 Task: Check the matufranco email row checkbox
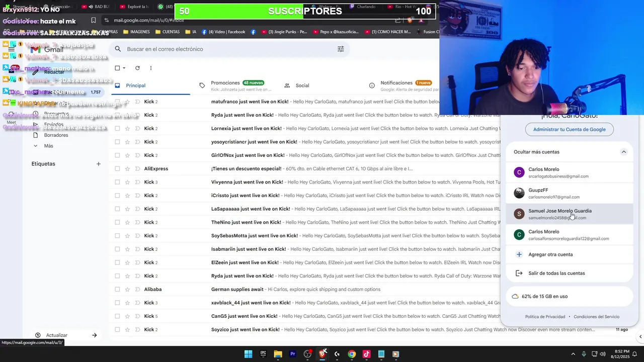[117, 102]
